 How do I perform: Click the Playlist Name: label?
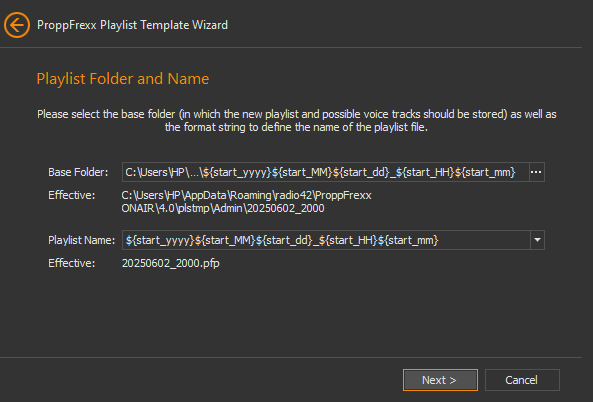coord(81,241)
